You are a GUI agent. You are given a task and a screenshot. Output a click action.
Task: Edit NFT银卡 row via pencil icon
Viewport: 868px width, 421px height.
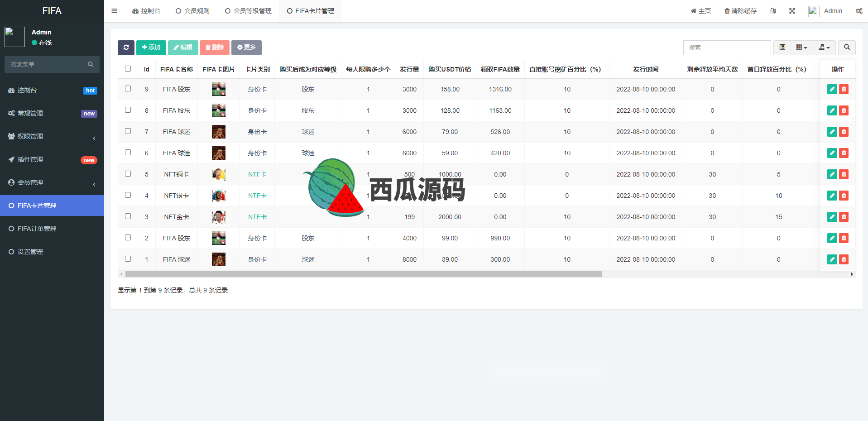[x=832, y=196]
